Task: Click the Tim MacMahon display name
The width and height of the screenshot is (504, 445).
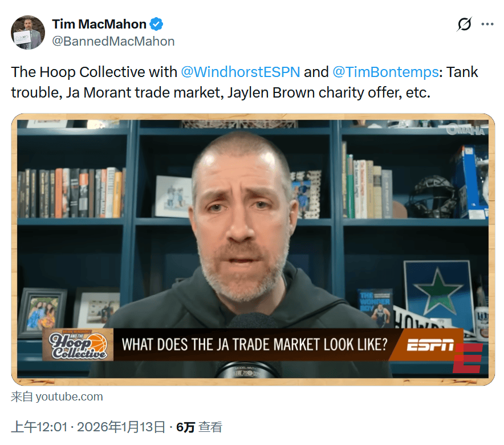Action: click(99, 24)
